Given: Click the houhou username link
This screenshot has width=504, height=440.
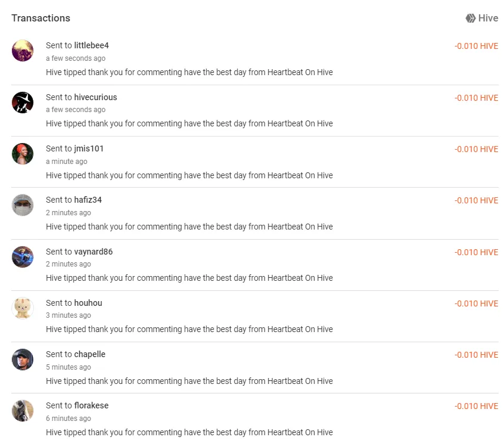Looking at the screenshot, I should 88,303.
